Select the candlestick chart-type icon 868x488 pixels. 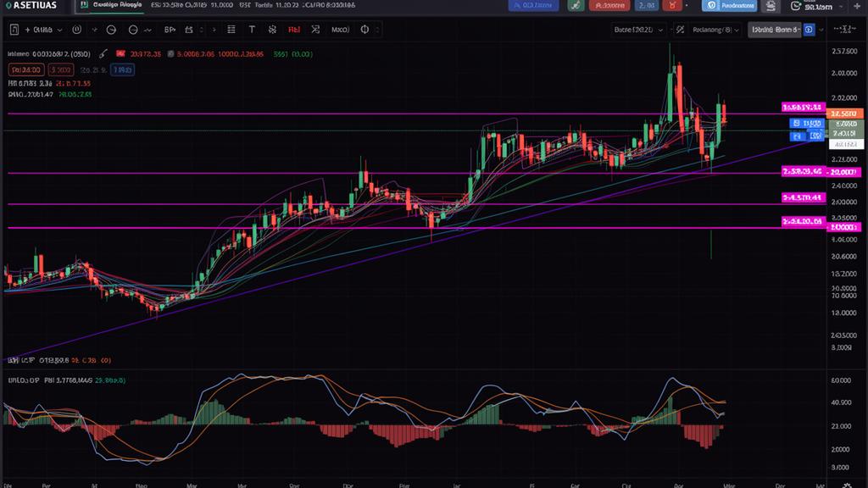point(189,30)
